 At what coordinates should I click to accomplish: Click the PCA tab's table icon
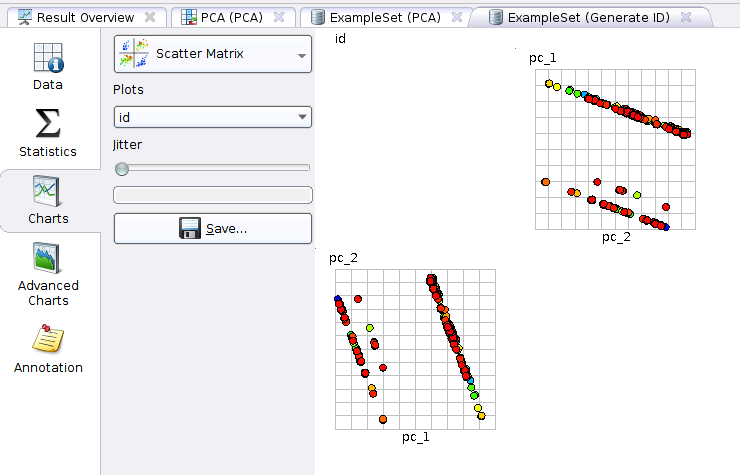pos(189,17)
